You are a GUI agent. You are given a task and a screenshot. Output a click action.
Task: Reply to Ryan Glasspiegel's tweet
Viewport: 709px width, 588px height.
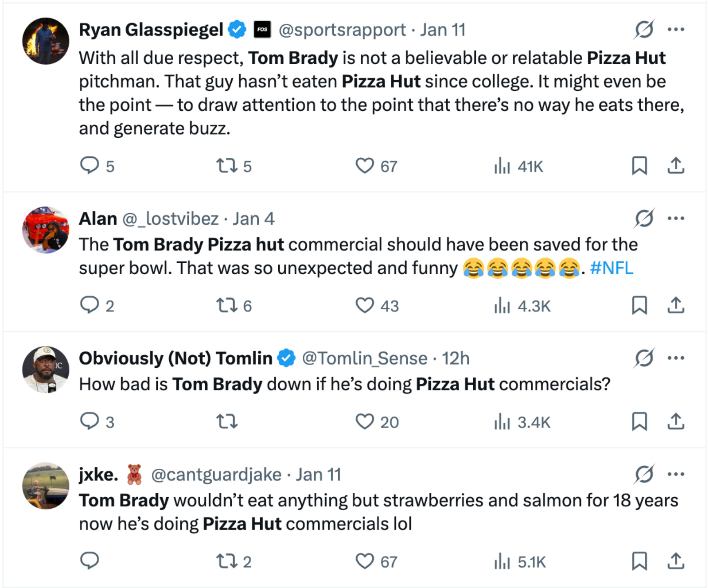(91, 166)
